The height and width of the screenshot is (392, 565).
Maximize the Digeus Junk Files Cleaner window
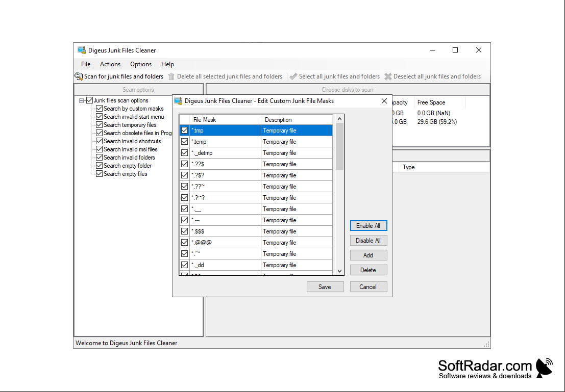(455, 50)
